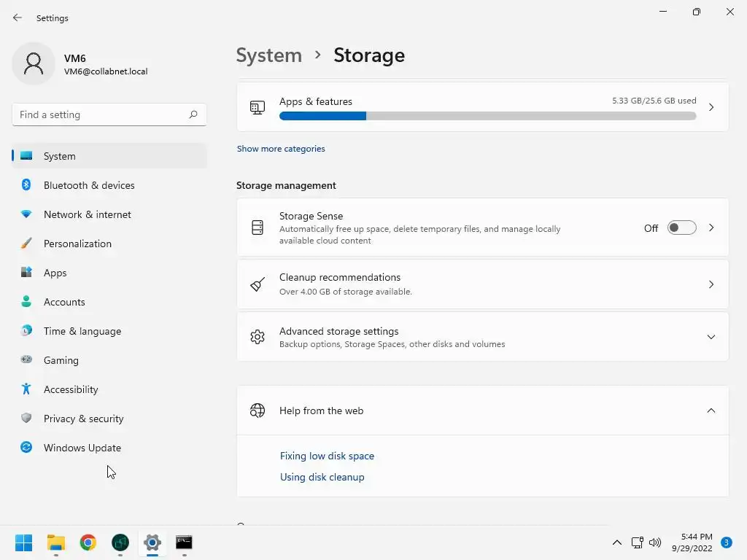Click Show more categories link

pos(281,149)
